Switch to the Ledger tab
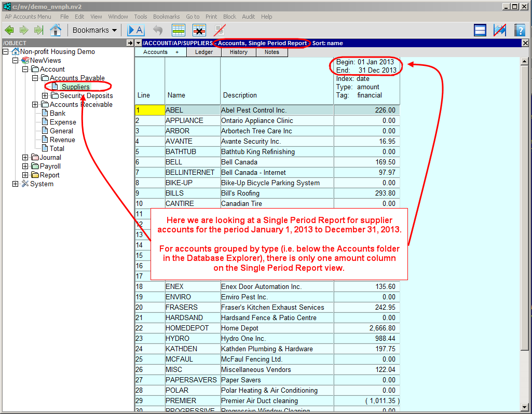The image size is (532, 414). (203, 52)
